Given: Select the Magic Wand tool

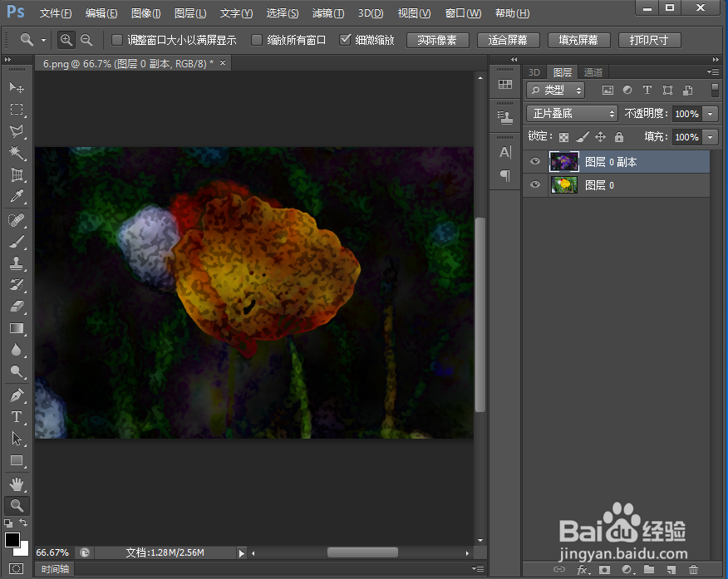Looking at the screenshot, I should point(17,153).
